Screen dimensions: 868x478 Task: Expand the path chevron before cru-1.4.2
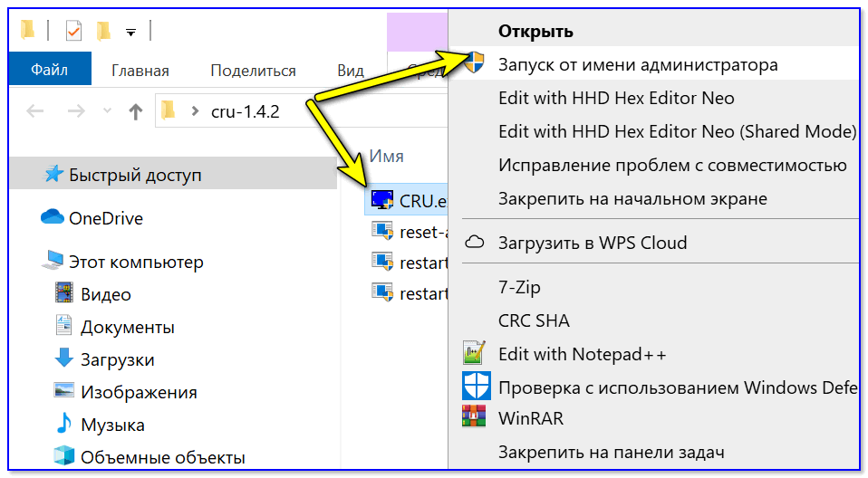point(194,111)
